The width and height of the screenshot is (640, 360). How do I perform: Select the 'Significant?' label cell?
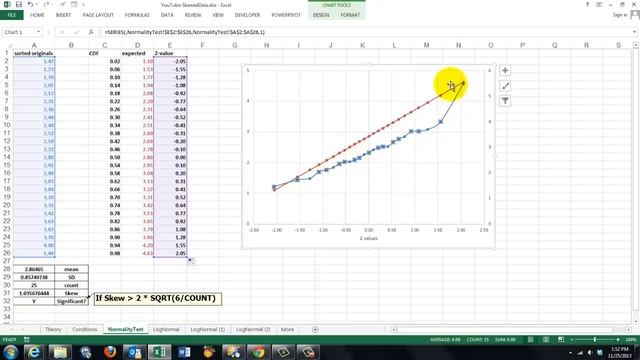click(71, 301)
